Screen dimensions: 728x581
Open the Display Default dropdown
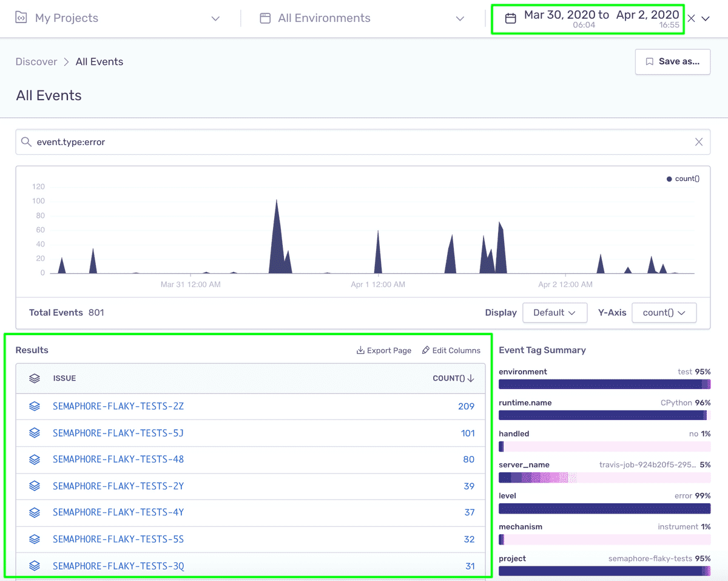(x=554, y=313)
